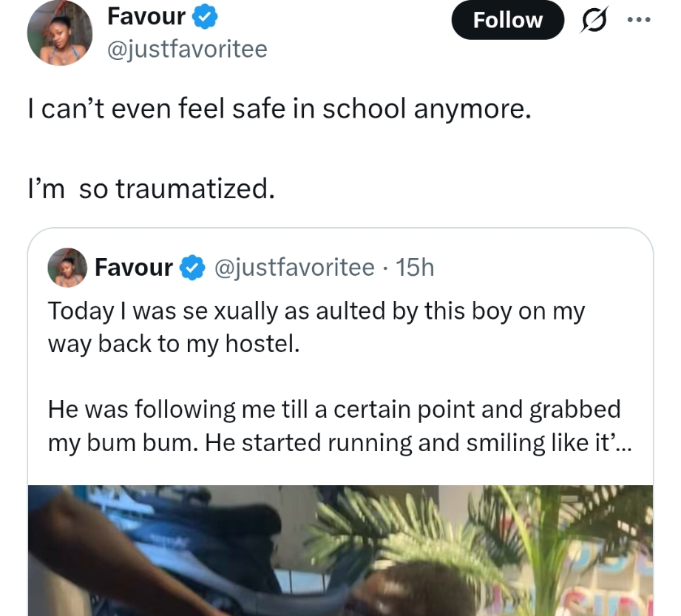This screenshot has width=681, height=616.
Task: Click the quoted tweet's @justfavoritee handle
Action: (294, 267)
